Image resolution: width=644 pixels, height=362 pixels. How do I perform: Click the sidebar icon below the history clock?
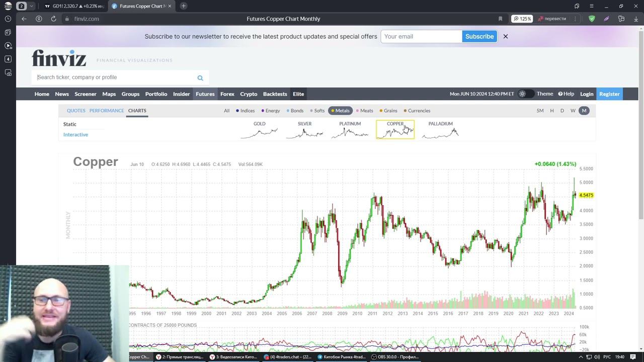(x=8, y=32)
